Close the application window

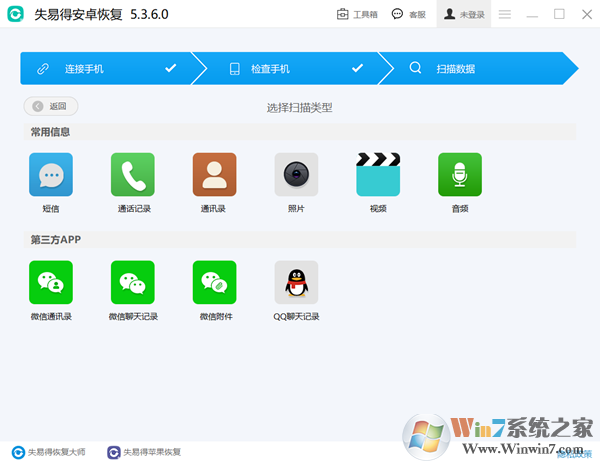(587, 14)
